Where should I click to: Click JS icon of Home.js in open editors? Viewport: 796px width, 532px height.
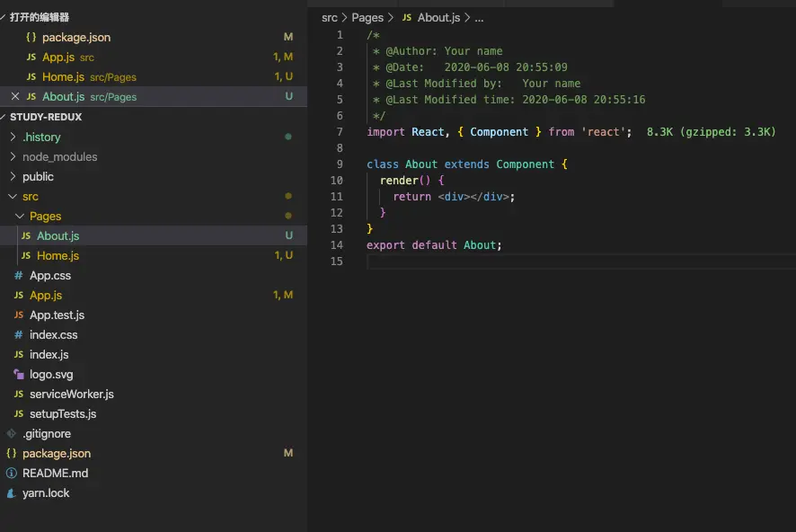pyautogui.click(x=31, y=76)
